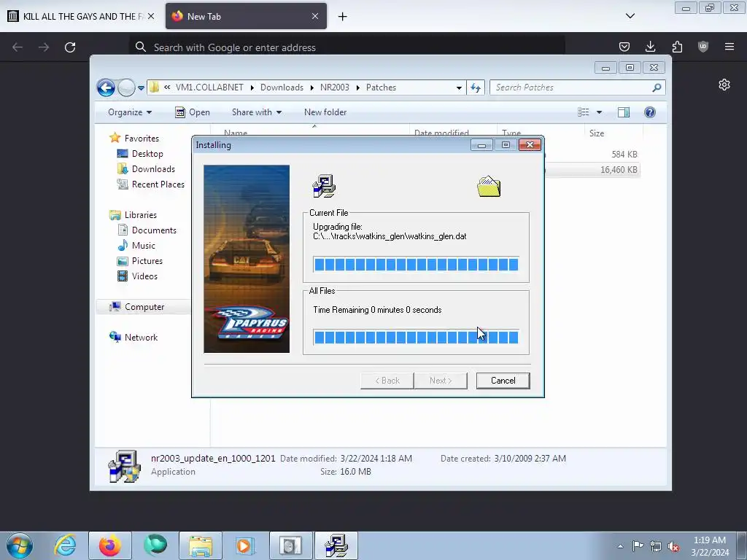
Task: Click the disabled Back button in installer
Action: click(387, 381)
